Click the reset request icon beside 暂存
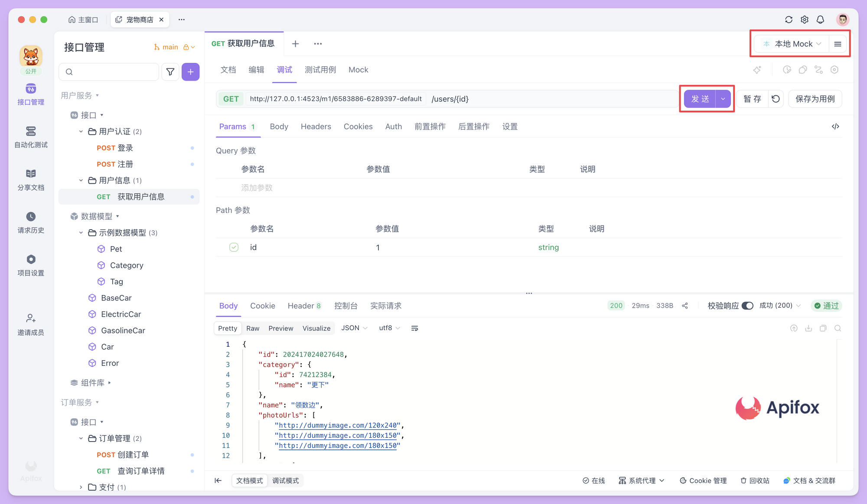 (776, 99)
